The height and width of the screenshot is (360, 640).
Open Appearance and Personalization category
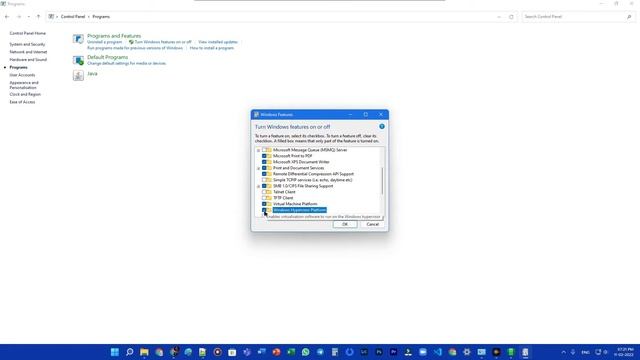click(x=24, y=85)
